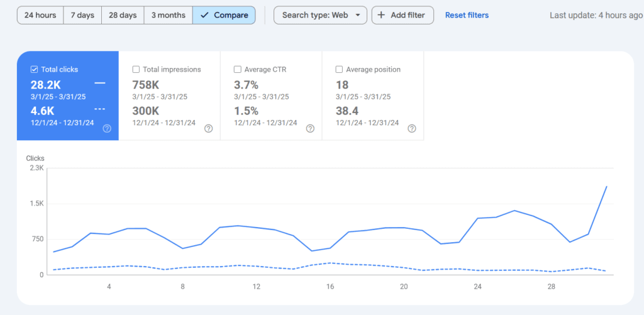Enable the Average position checkbox
The width and height of the screenshot is (644, 315).
pos(339,69)
